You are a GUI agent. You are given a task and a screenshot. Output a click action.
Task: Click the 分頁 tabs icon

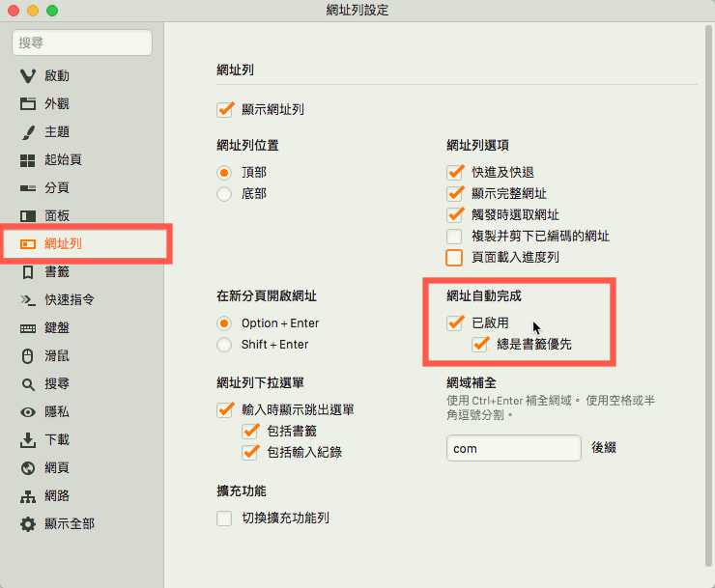(x=28, y=187)
